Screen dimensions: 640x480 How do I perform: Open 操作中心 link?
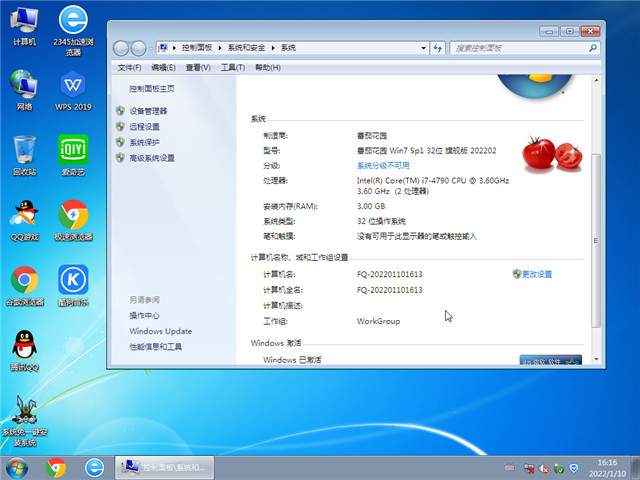point(144,316)
